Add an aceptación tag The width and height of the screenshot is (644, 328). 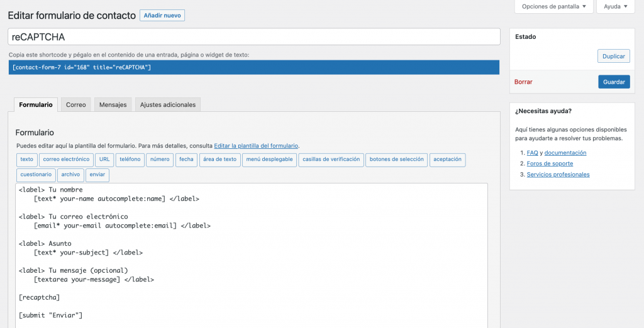(x=448, y=160)
